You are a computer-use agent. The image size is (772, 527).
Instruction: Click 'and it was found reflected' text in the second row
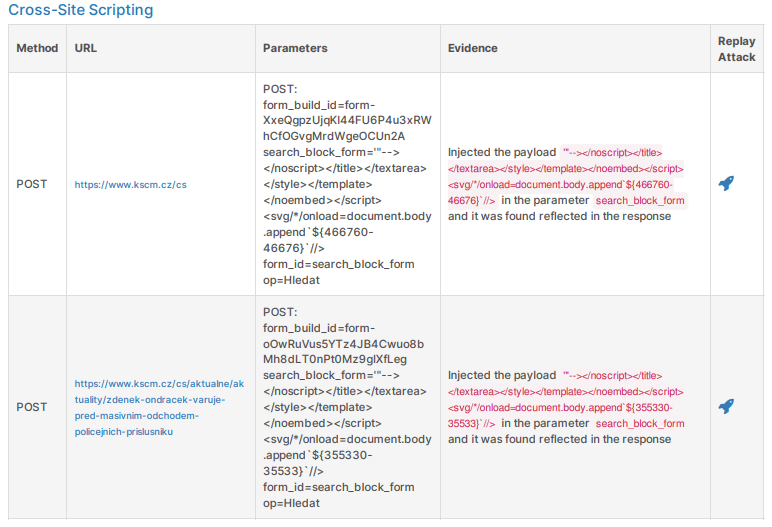pos(559,439)
